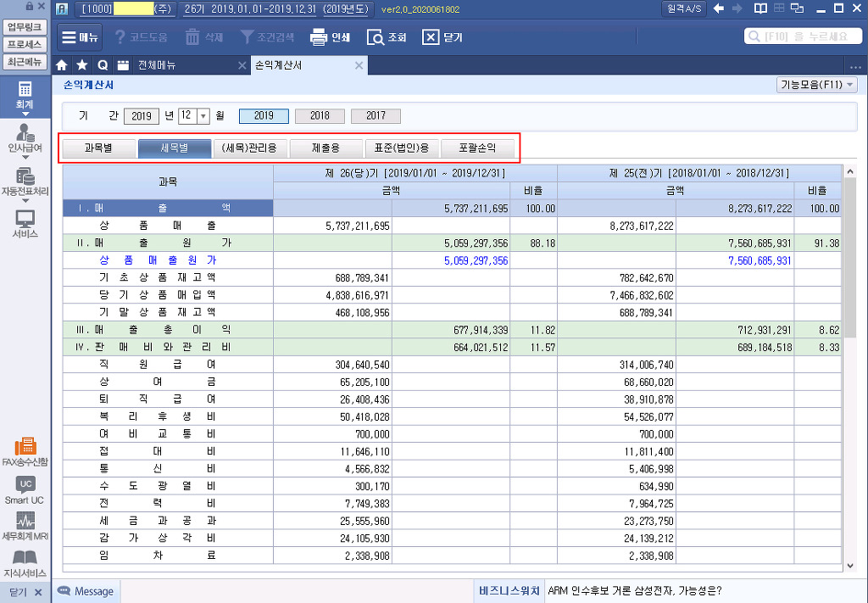The image size is (868, 603).
Task: Click the 인쇄 (print) printer icon
Action: click(319, 37)
